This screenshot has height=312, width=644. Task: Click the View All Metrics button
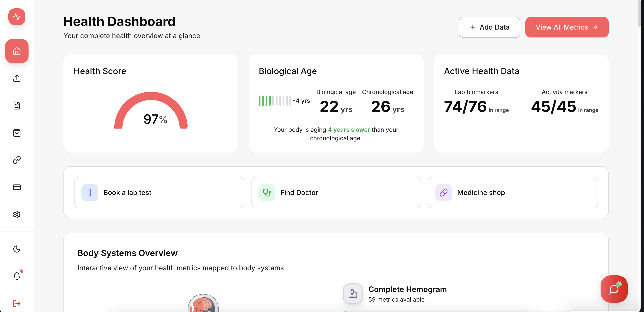[566, 27]
